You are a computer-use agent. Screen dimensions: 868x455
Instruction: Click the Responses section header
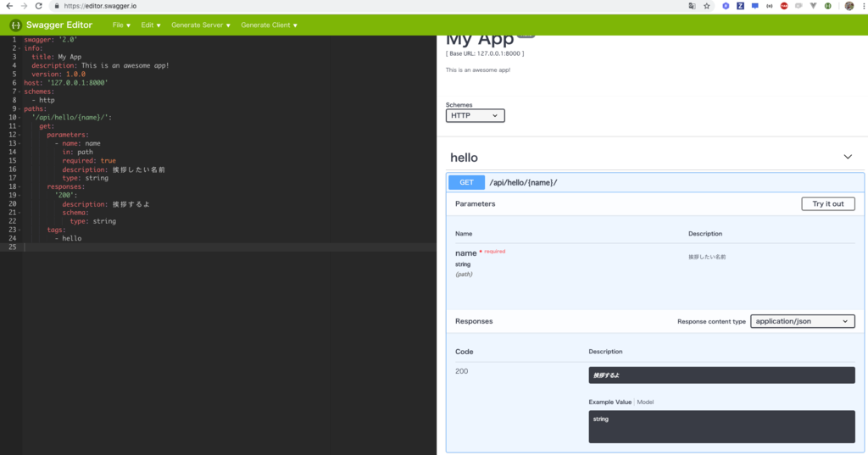[x=474, y=321]
